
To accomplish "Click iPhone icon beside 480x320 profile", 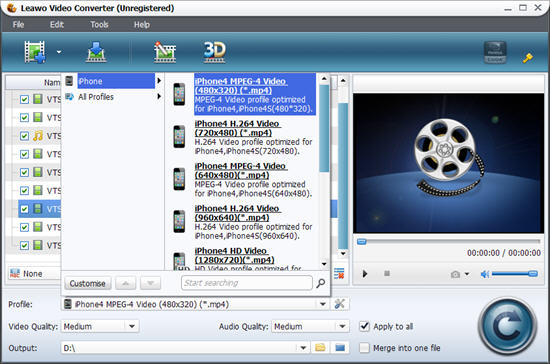I will click(179, 94).
